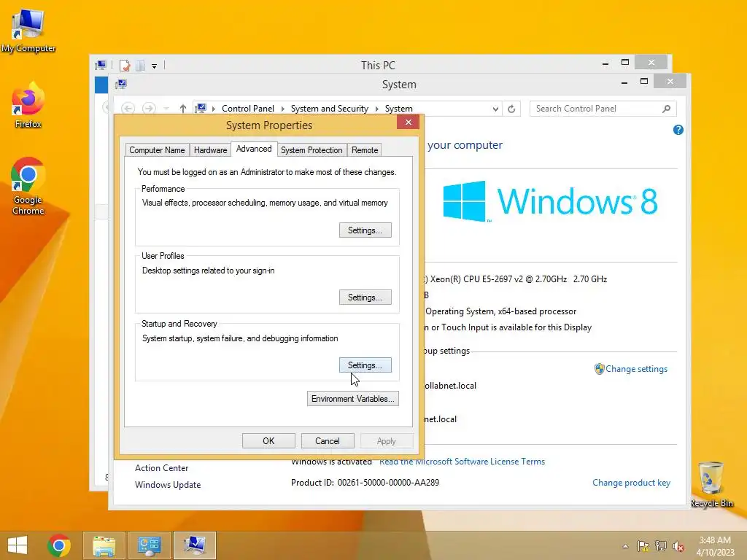
Task: Open My Computer desktop icon
Action: tap(28, 29)
